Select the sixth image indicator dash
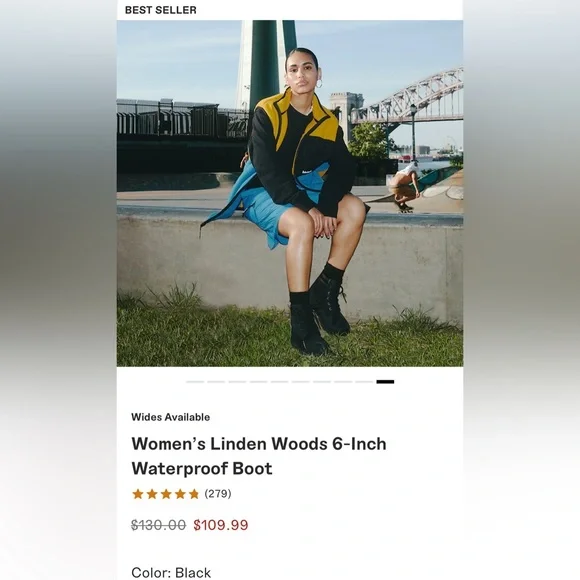This screenshot has width=580, height=580. tap(300, 382)
